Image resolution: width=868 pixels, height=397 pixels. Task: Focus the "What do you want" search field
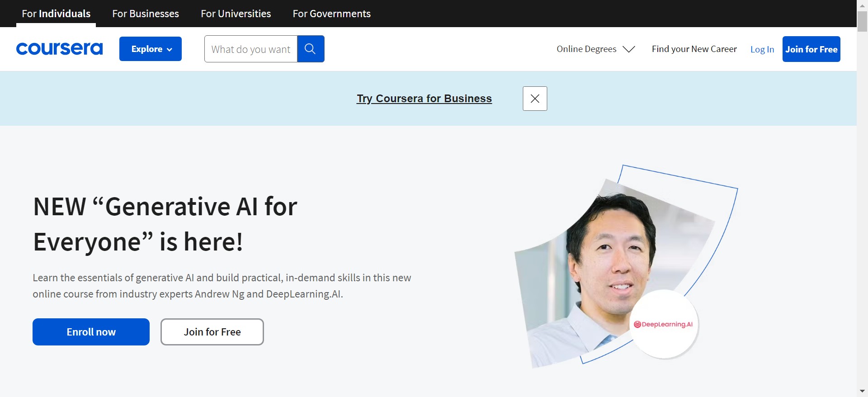(250, 49)
